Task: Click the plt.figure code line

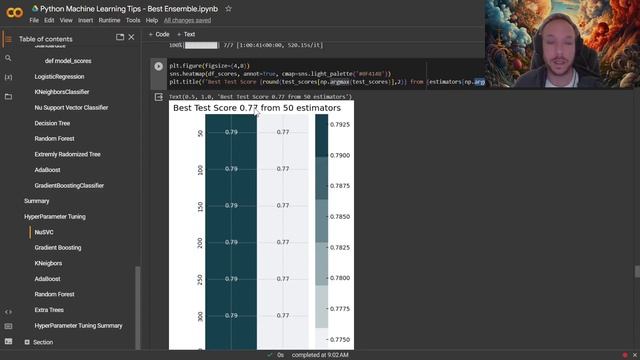Action: (209, 66)
